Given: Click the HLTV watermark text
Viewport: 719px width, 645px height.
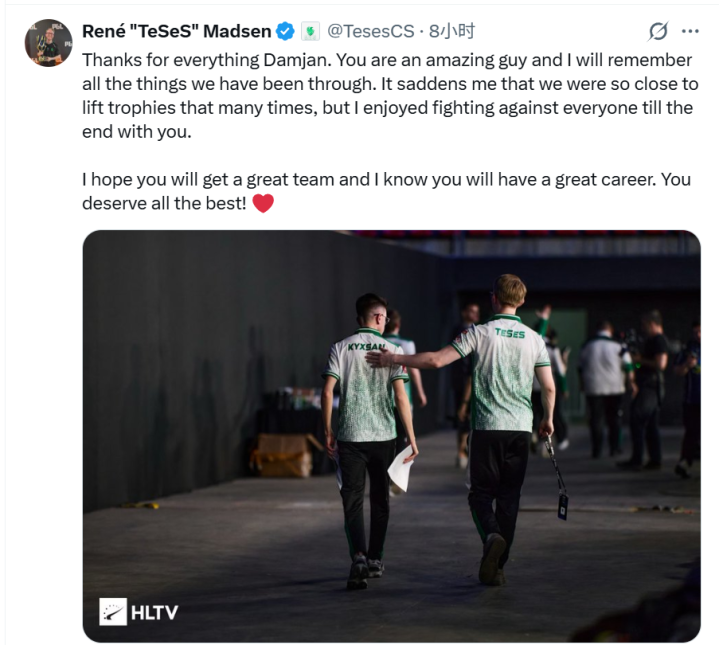Looking at the screenshot, I should click(x=155, y=611).
